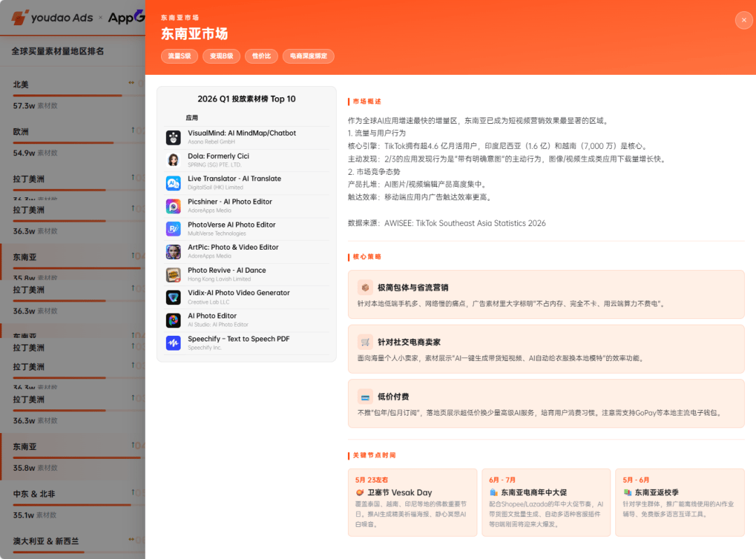Open VisualMind: AI MindMap/Chatbot entry

[247, 137]
